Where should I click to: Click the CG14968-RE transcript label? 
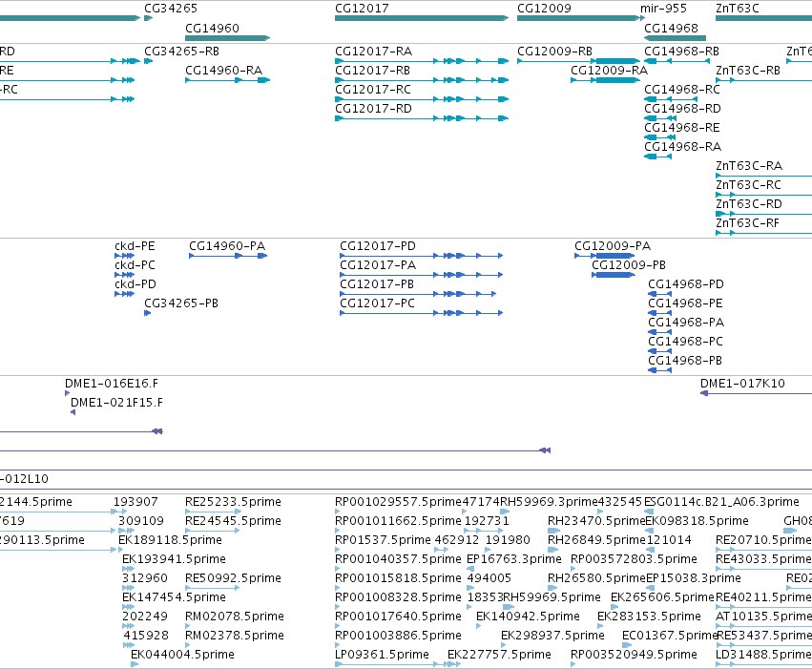[682, 128]
